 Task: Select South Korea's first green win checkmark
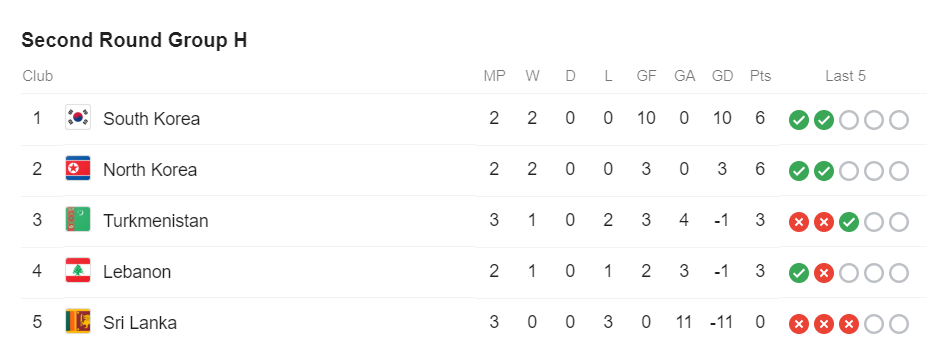pyautogui.click(x=799, y=121)
